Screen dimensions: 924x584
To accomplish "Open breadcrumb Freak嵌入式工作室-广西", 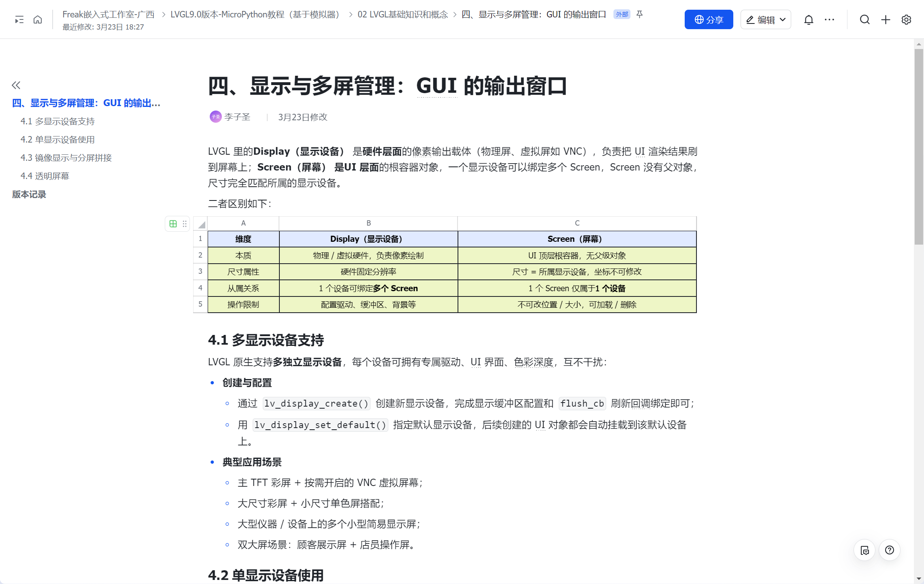I will point(108,15).
